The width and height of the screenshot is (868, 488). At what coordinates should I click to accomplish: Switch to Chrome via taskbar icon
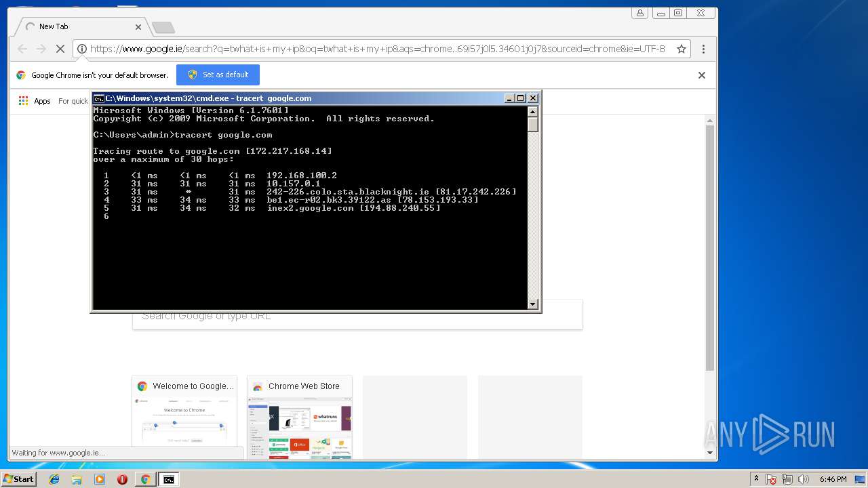pos(145,479)
